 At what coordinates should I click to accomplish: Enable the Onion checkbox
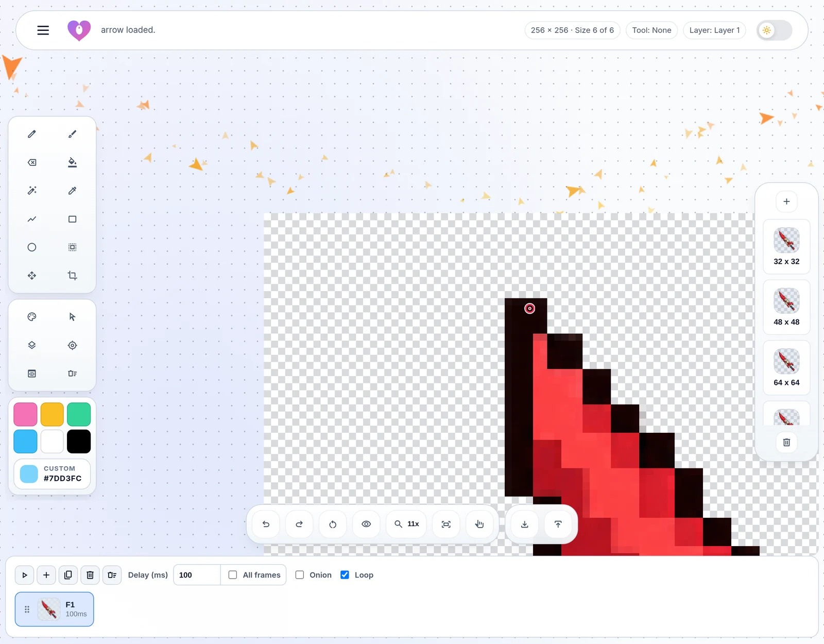pos(300,575)
